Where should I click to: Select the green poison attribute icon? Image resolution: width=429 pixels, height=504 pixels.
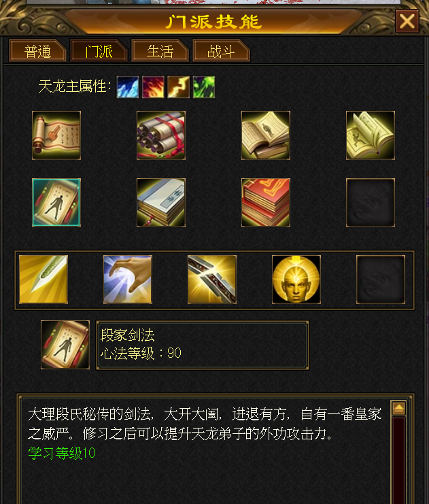[x=204, y=87]
